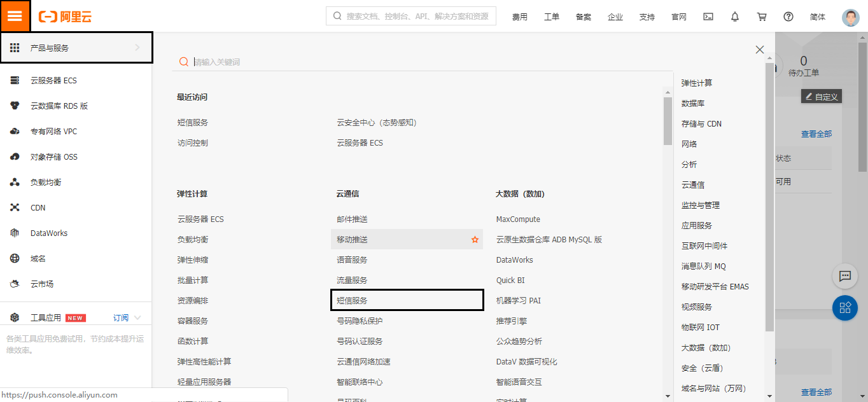Open the 工单 top menu

[x=552, y=17]
